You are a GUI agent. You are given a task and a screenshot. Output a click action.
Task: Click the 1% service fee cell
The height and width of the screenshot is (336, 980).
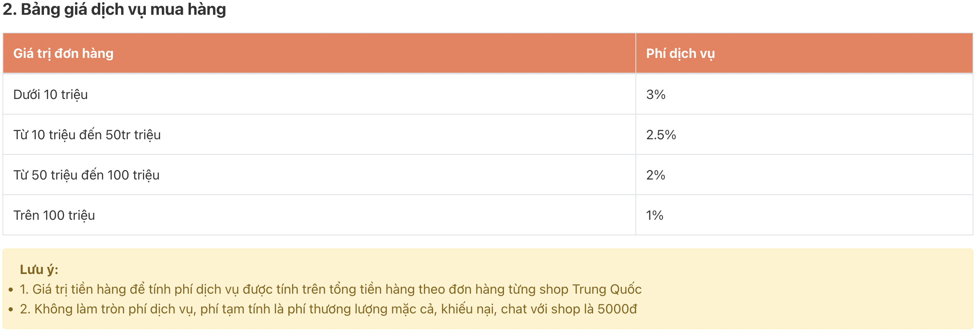tap(655, 215)
